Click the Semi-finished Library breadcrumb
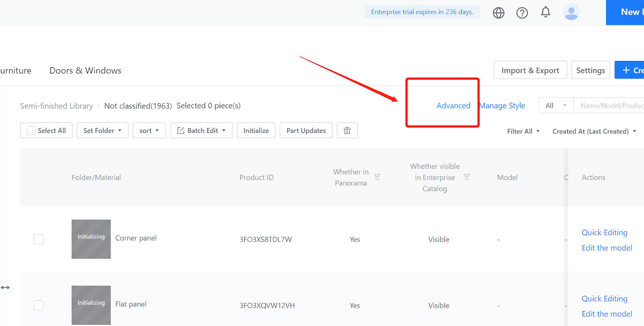 tap(56, 106)
